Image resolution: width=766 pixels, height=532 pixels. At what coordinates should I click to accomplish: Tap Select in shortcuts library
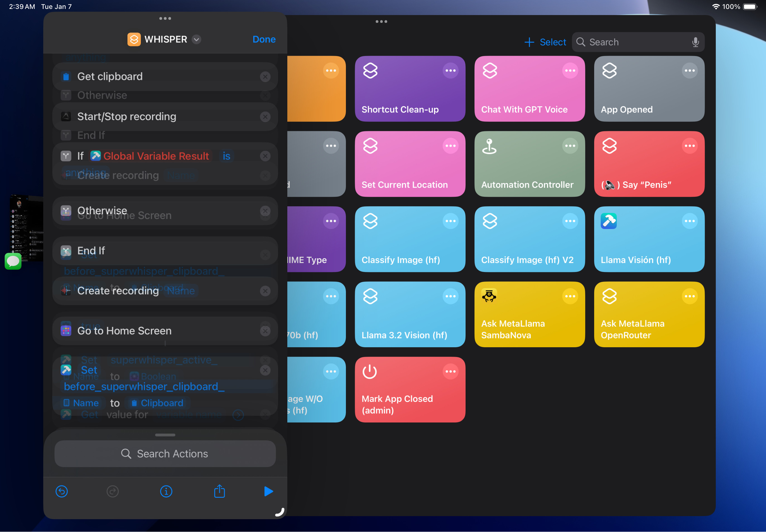tap(553, 42)
